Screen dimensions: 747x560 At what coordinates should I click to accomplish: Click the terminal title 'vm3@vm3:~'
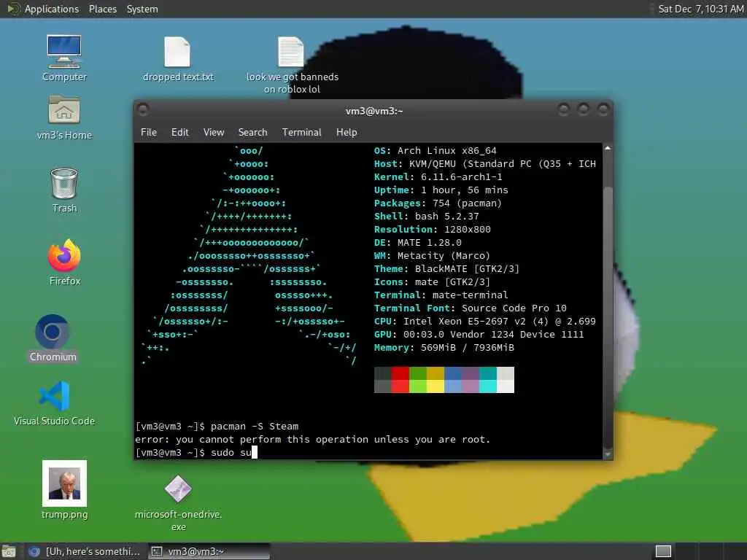[374, 111]
